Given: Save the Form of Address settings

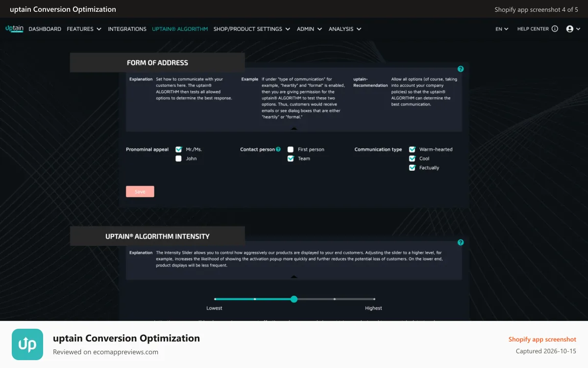Looking at the screenshot, I should point(140,191).
